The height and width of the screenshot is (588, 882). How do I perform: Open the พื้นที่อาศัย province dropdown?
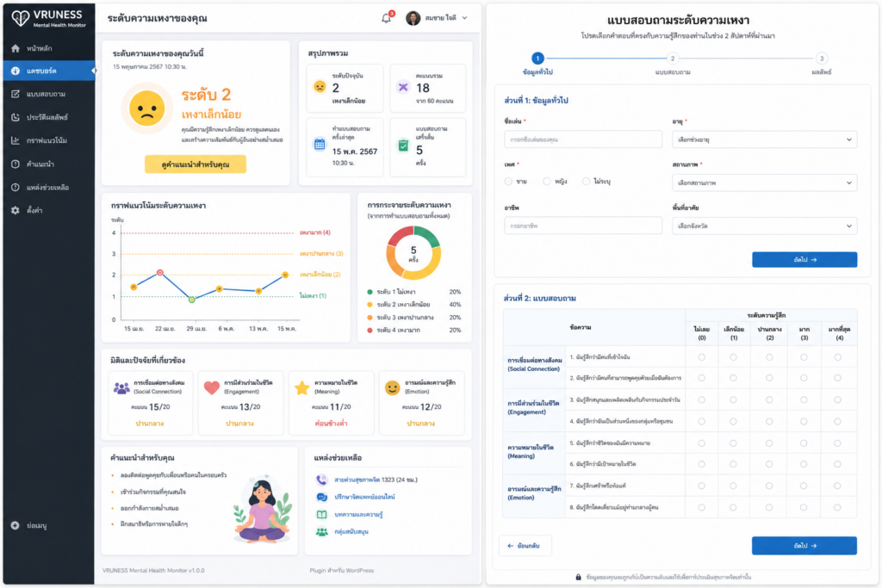point(765,226)
